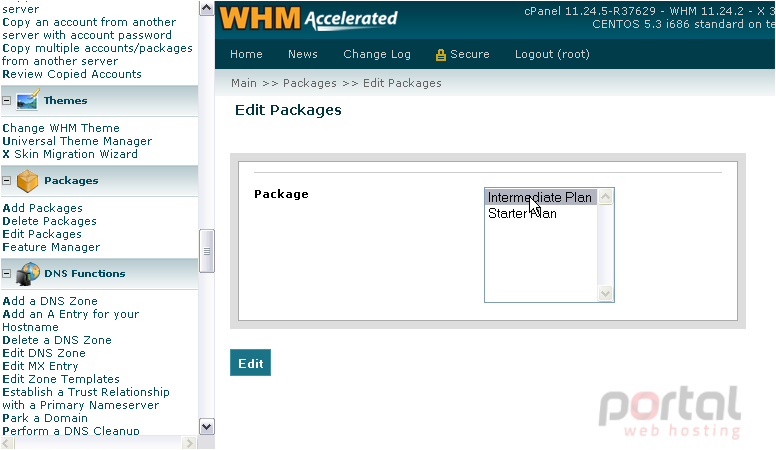
Task: Open Edit DNS Zone link
Action: pyautogui.click(x=44, y=353)
